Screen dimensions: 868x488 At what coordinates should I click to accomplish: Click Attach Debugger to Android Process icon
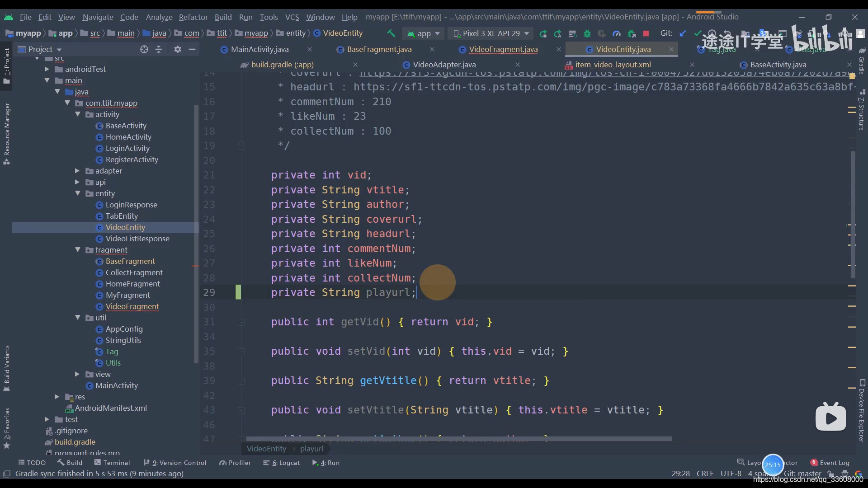[x=632, y=33]
